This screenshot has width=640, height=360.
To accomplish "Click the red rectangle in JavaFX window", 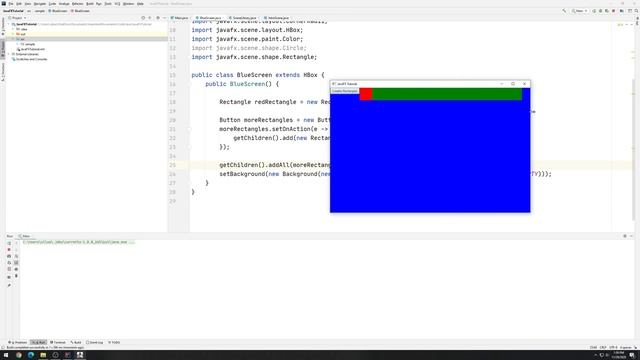I will pos(366,94).
